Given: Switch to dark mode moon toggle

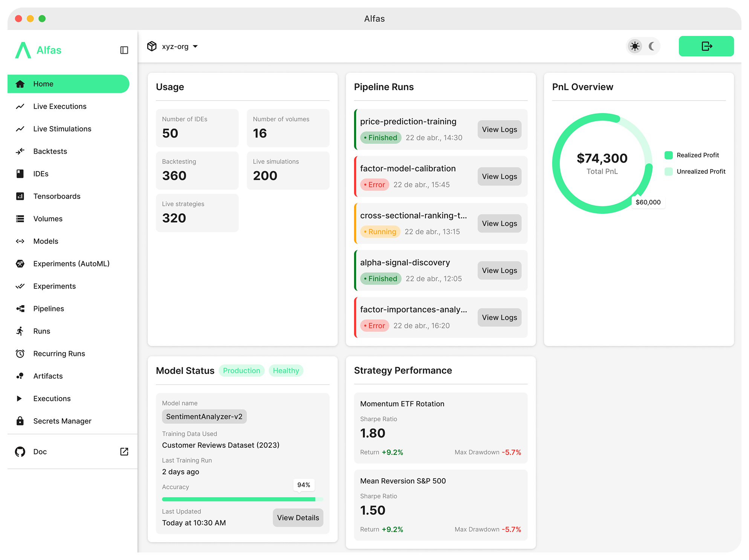Looking at the screenshot, I should click(652, 46).
